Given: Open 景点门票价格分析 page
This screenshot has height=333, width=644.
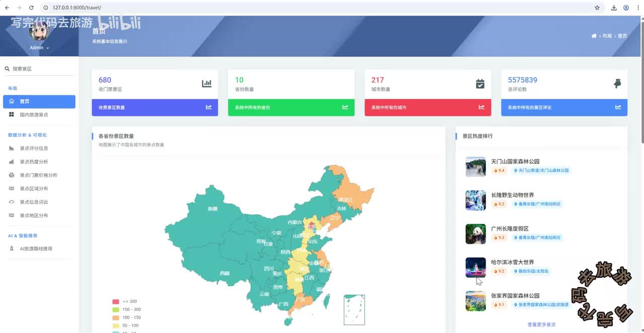Looking at the screenshot, I should tap(39, 175).
